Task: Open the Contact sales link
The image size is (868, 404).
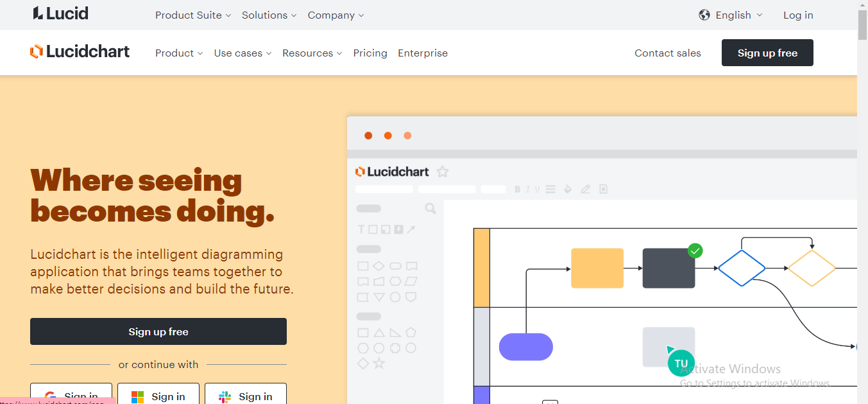Action: click(667, 53)
